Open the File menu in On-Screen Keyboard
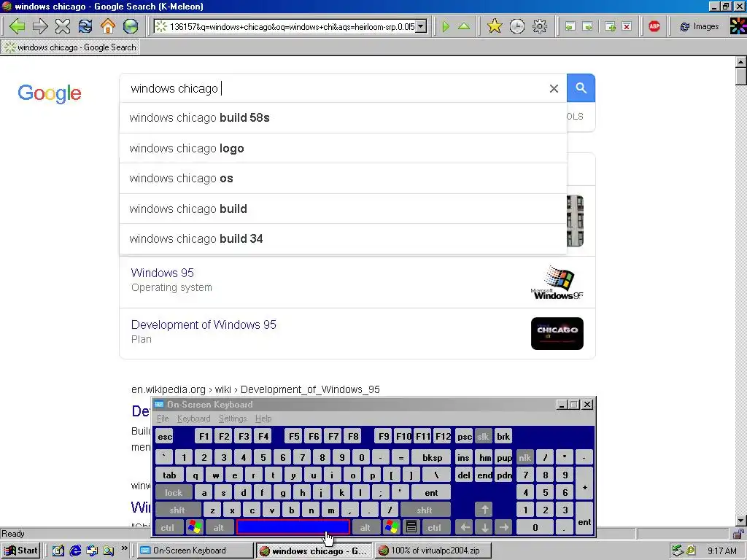The width and height of the screenshot is (747, 560). pos(163,419)
